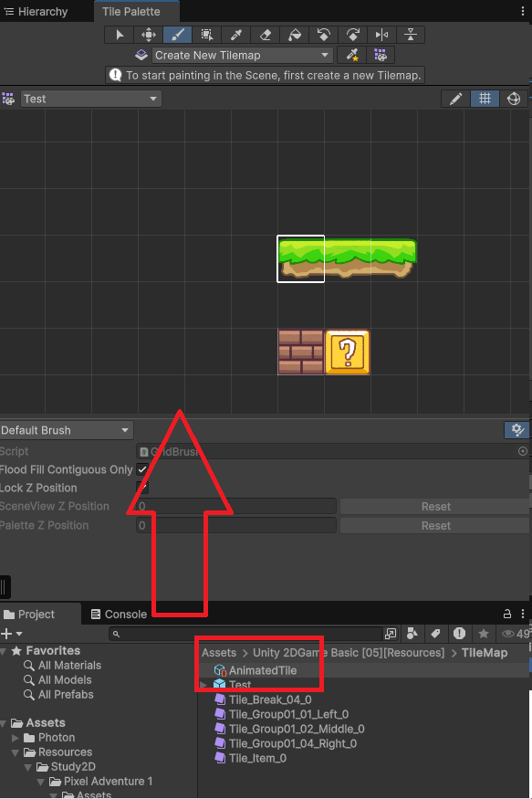Open the Test palette dropdown
532x799 pixels.
[91, 99]
